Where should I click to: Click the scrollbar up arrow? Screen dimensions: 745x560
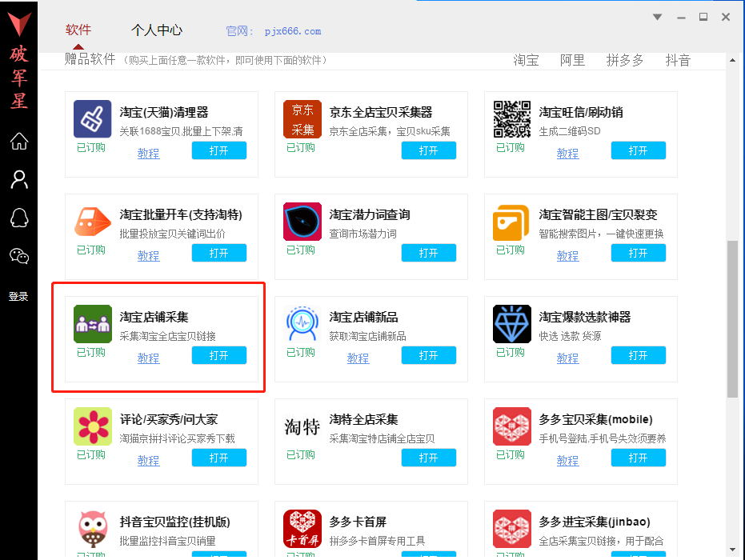pyautogui.click(x=732, y=60)
